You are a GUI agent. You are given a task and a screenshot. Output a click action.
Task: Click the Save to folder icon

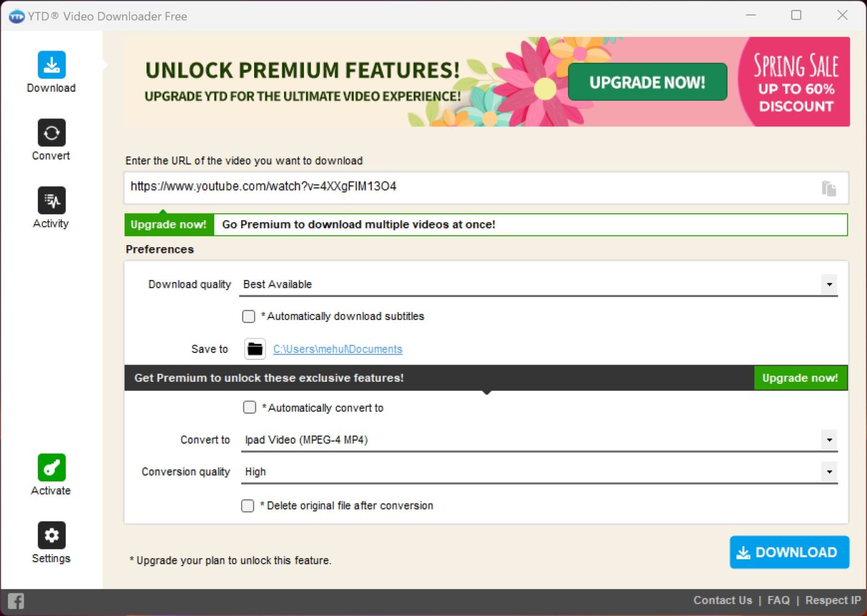[x=255, y=349]
